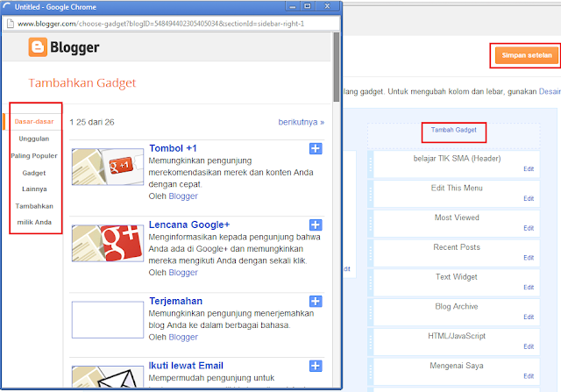
Task: Edit the Most Viewed gadget
Action: point(529,228)
